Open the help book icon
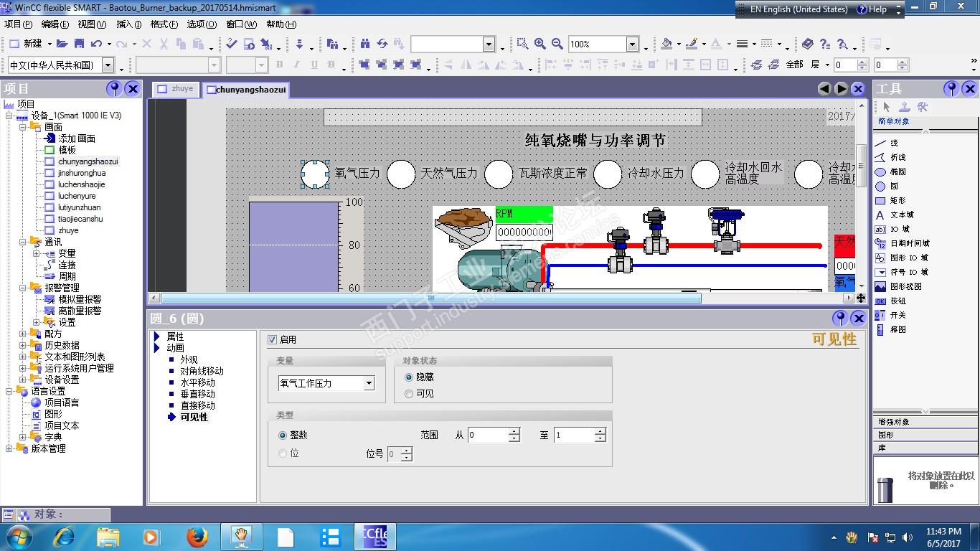 (x=808, y=44)
